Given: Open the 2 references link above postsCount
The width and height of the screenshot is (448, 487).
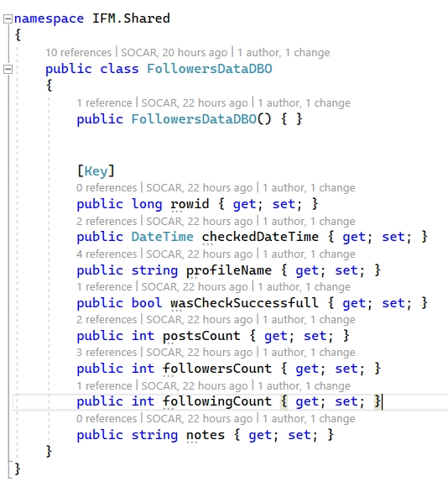Looking at the screenshot, I should click(x=107, y=319).
